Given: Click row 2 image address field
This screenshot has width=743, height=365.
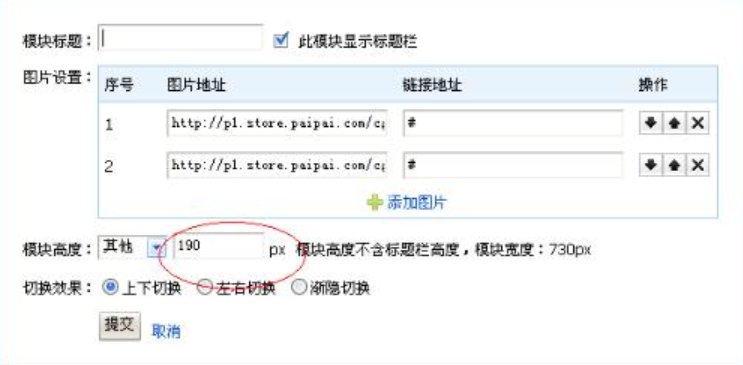Looking at the screenshot, I should pos(277,165).
